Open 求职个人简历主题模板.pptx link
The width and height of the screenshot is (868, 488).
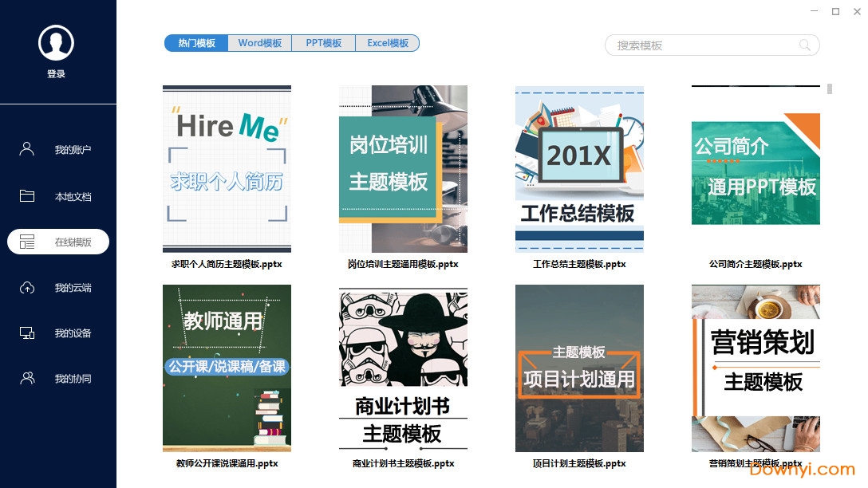pos(227,264)
